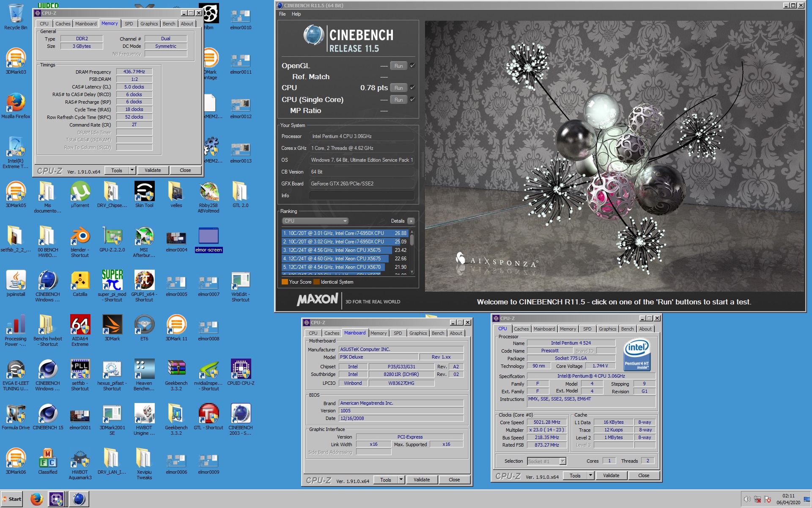Open the Recycle Bin desktop icon
This screenshot has width=812, height=508.
(16, 17)
